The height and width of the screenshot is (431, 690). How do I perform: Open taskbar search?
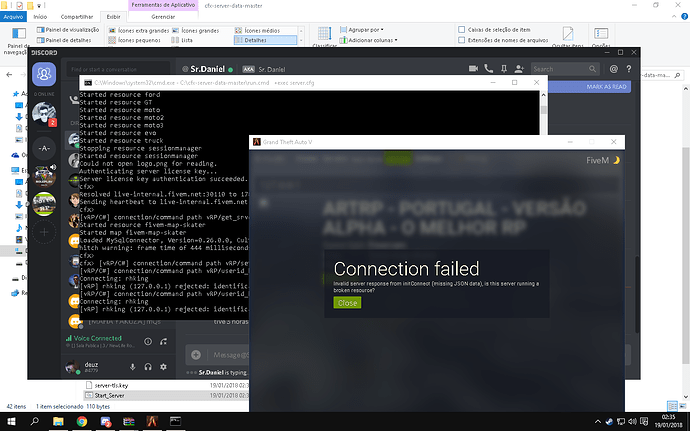point(34,421)
